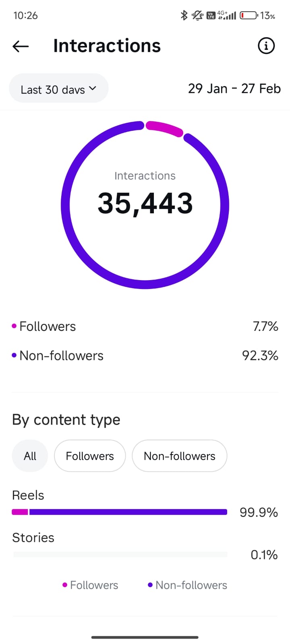Tap the 29 Jan - 27 Feb date range

coord(234,89)
